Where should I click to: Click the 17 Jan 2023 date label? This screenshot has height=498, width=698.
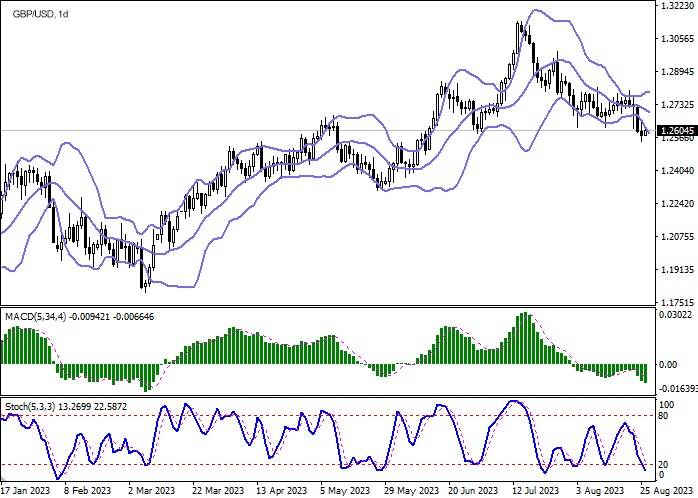click(x=24, y=490)
